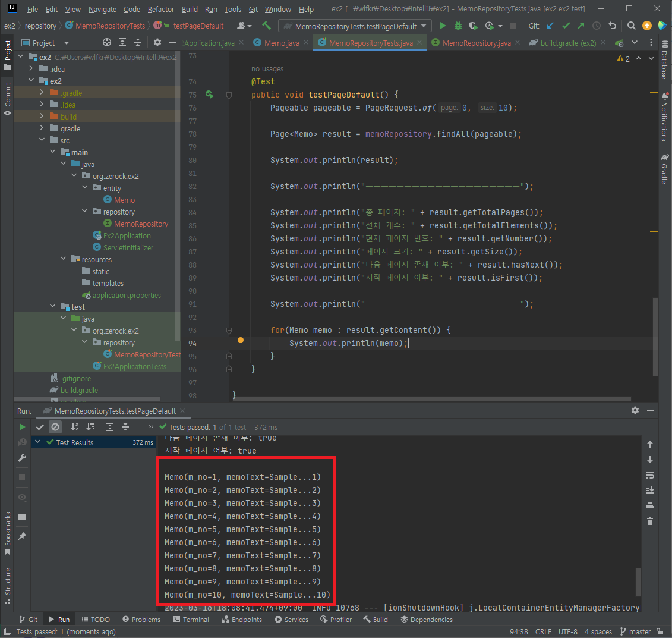
Task: Click run test gutter icon at line 75
Action: [x=210, y=95]
